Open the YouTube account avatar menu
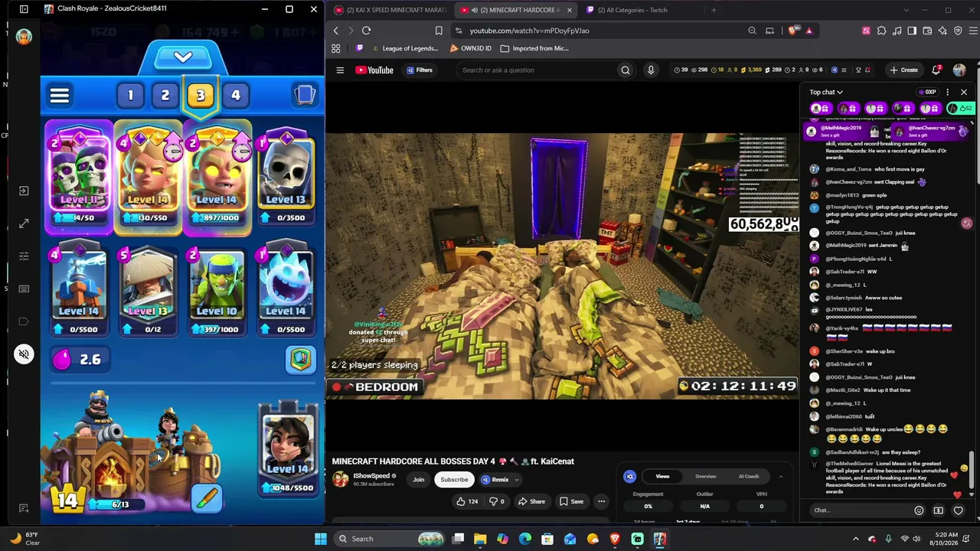This screenshot has width=980, height=551. point(959,70)
